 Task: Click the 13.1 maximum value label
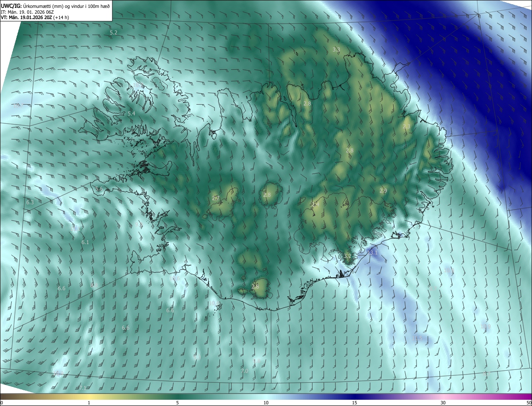click(x=373, y=252)
